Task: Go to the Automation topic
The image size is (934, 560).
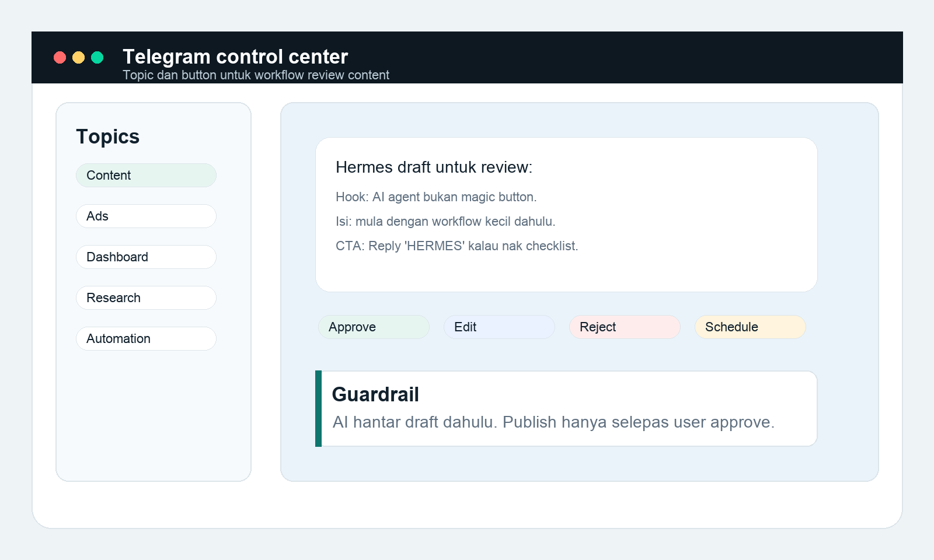Action: tap(146, 338)
